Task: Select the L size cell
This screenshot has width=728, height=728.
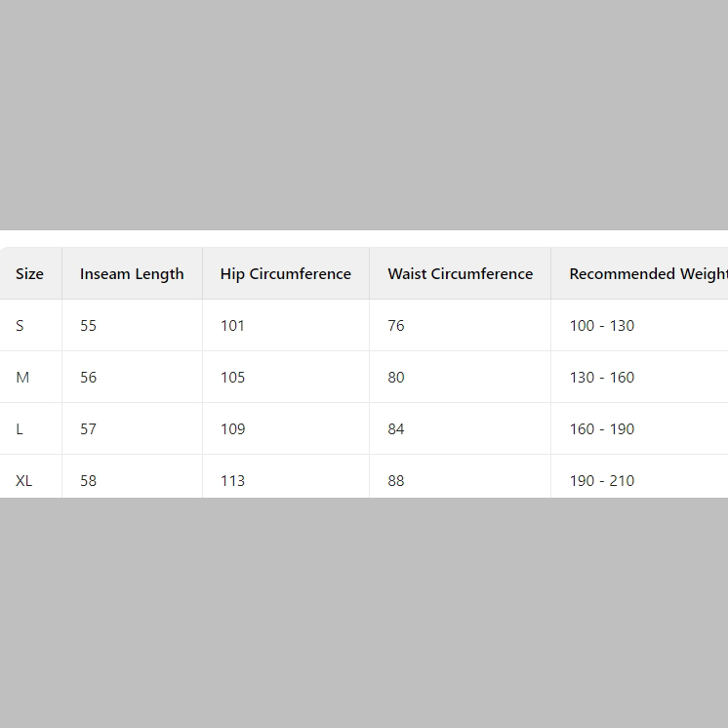Action: [20, 429]
